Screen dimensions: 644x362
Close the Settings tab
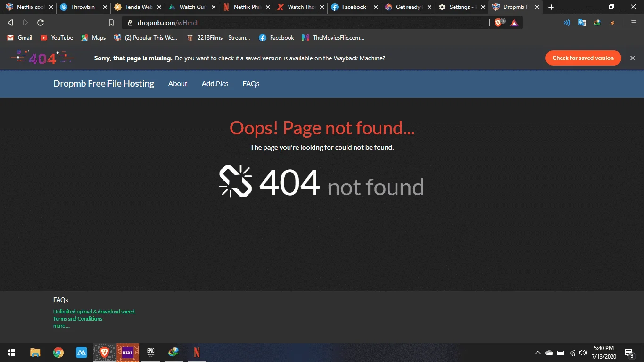tap(483, 7)
